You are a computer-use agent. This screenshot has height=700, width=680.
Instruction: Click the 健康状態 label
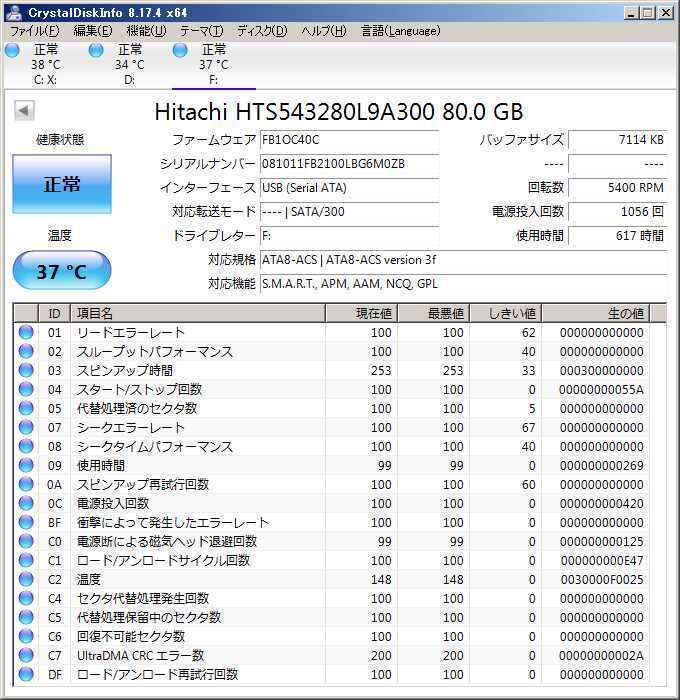click(60, 140)
